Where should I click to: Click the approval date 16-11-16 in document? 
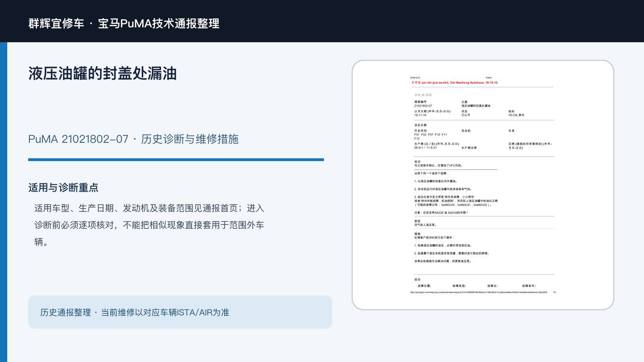[420, 115]
